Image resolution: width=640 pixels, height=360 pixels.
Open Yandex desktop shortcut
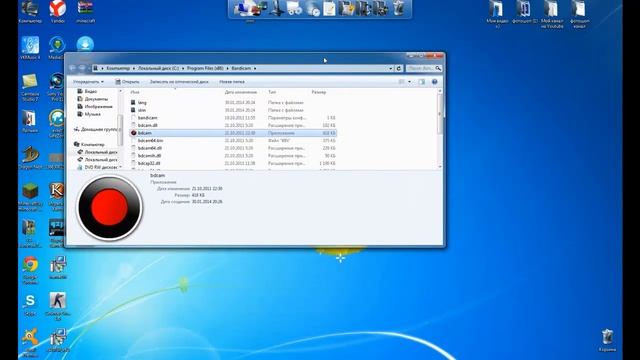click(x=58, y=12)
